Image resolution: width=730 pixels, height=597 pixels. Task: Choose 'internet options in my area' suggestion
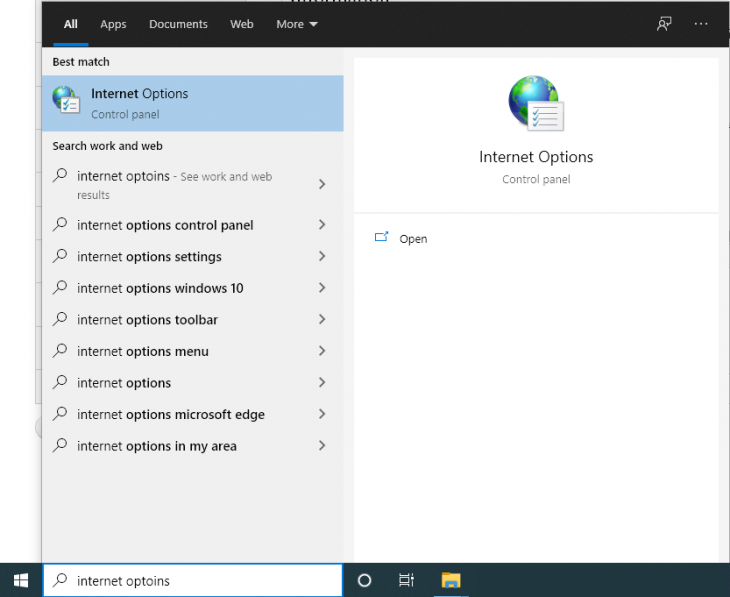pyautogui.click(x=193, y=446)
